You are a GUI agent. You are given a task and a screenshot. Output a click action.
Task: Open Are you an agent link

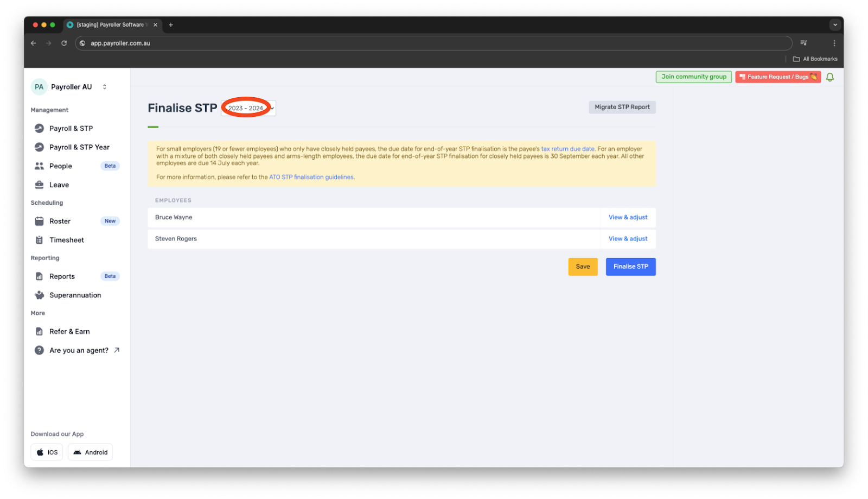(x=78, y=350)
